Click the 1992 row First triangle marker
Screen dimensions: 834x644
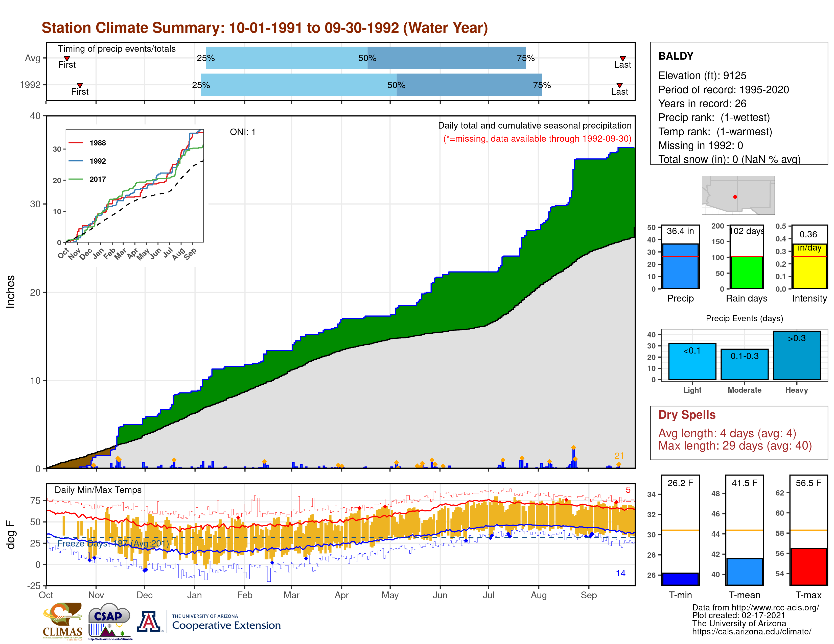click(80, 85)
